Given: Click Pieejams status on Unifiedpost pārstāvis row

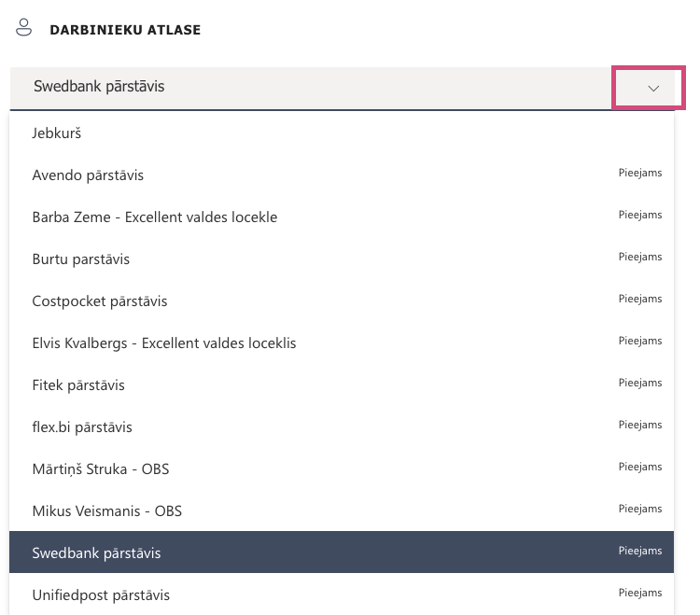Looking at the screenshot, I should click(x=640, y=594).
